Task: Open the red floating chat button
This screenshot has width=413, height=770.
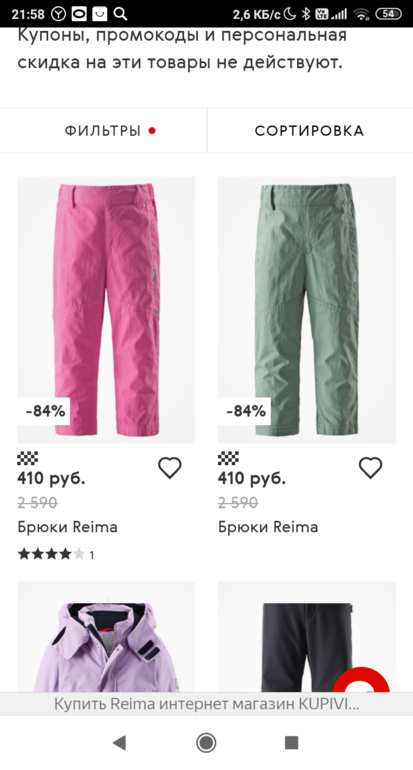Action: tap(362, 680)
